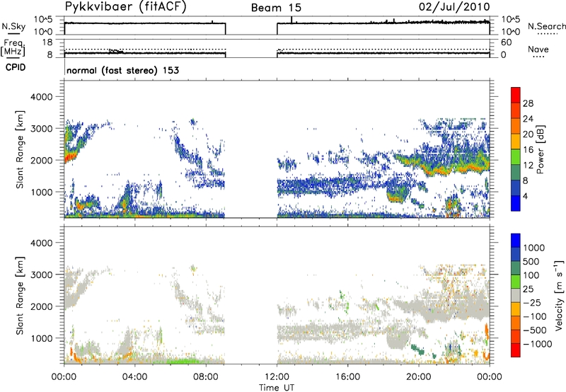This screenshot has width=566, height=392.
Task: Click the Beam 15 label
Action: pos(276,8)
